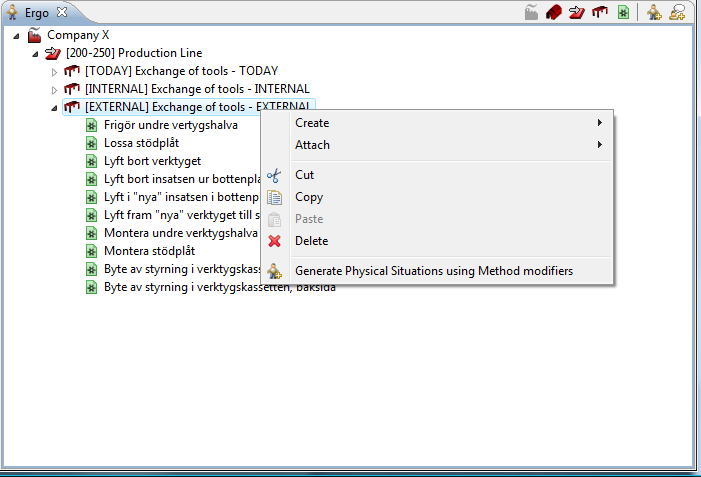The height and width of the screenshot is (477, 701).
Task: Select Delete in the context menu
Action: click(311, 241)
